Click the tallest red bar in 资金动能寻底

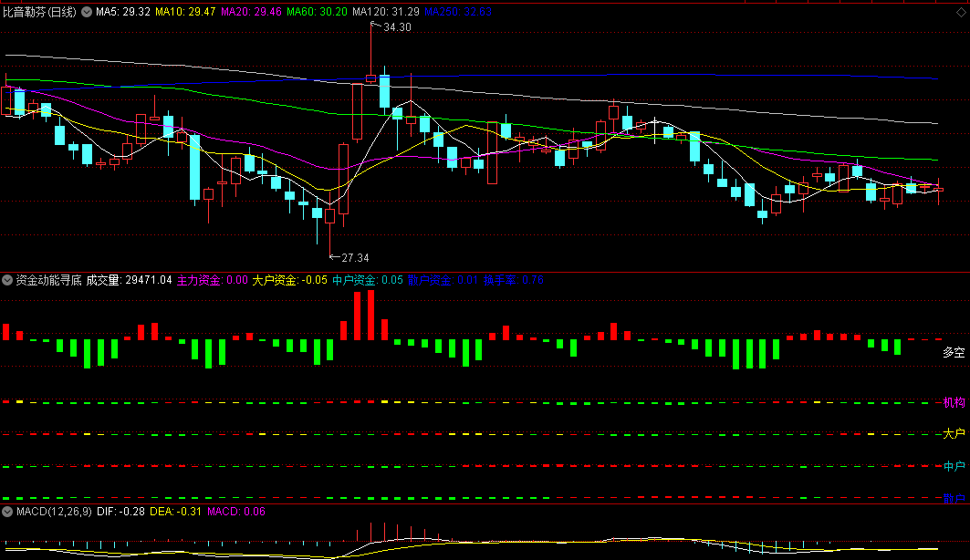[x=370, y=316]
